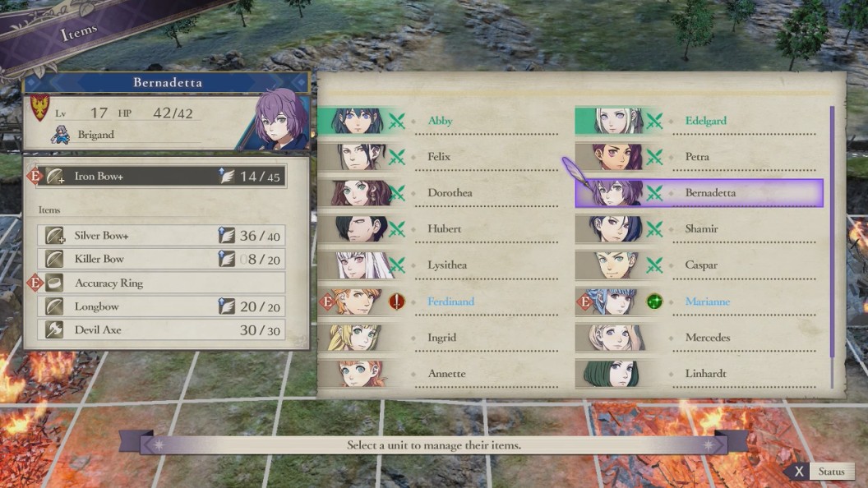Select the Devil Axe icon
Image resolution: width=868 pixels, height=488 pixels.
coord(54,329)
